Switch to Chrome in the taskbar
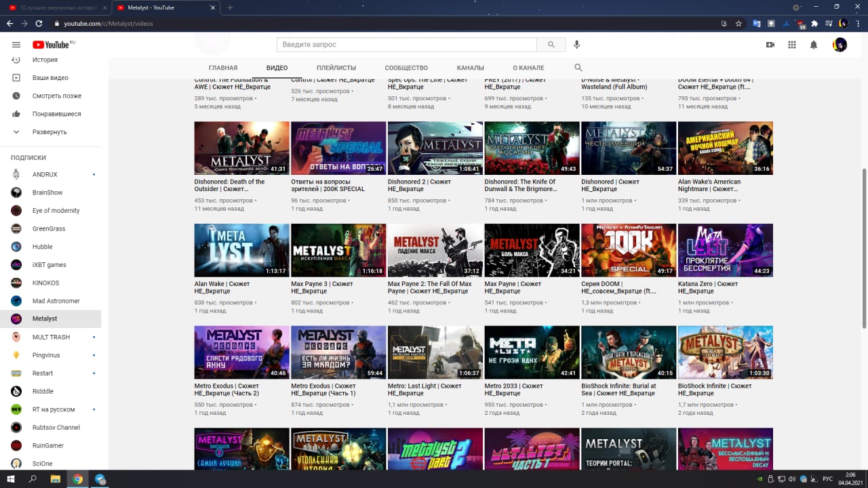This screenshot has height=488, width=868. (78, 479)
